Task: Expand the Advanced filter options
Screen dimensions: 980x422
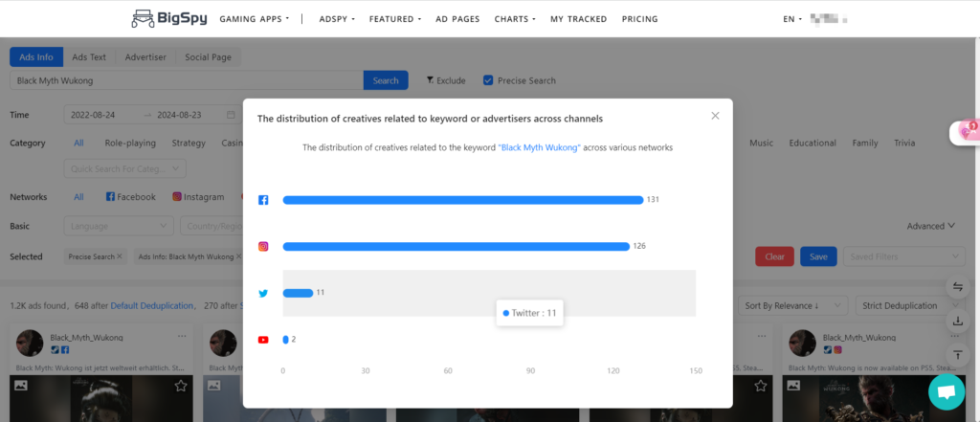Action: pos(930,226)
